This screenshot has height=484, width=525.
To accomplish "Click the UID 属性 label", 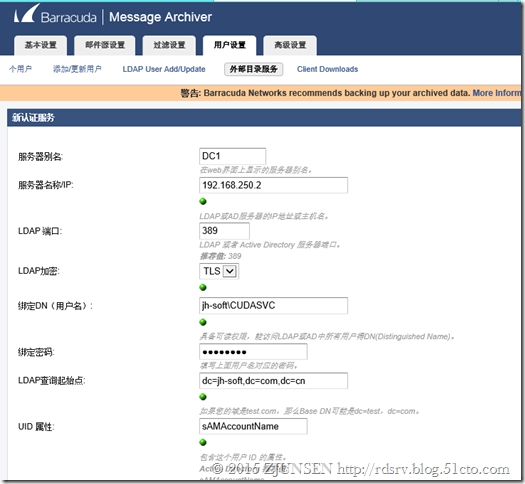I will click(x=36, y=427).
